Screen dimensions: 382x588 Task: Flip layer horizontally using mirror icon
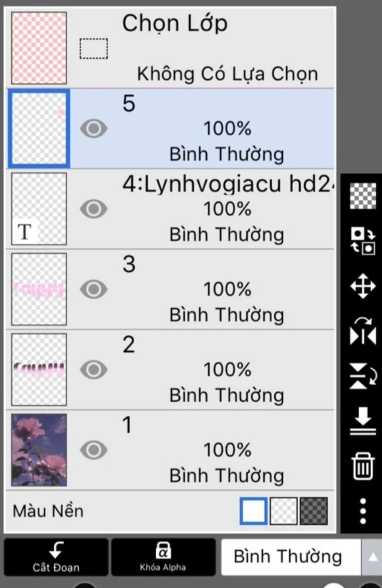[x=363, y=332]
